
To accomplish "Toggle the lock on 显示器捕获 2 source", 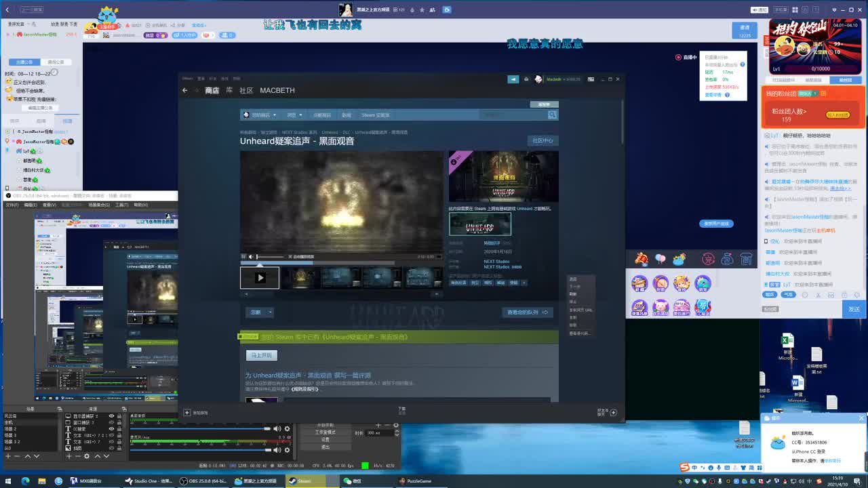I will 119,416.
